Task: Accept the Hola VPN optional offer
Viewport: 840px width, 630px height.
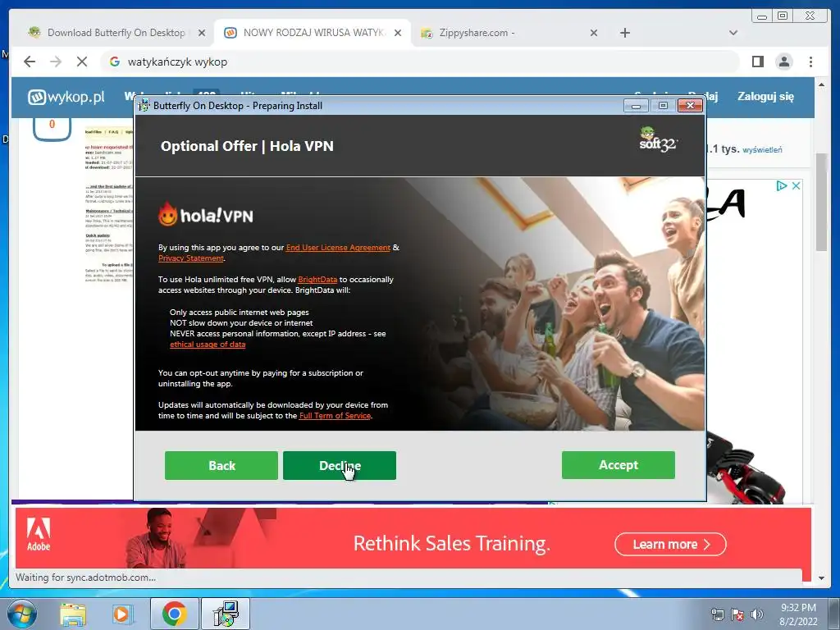Action: (619, 465)
